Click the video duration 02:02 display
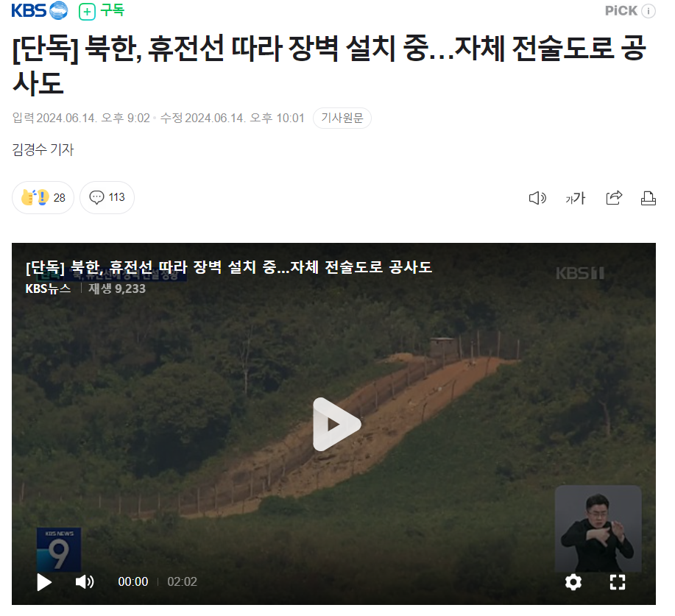This screenshot has width=675, height=616. click(182, 582)
